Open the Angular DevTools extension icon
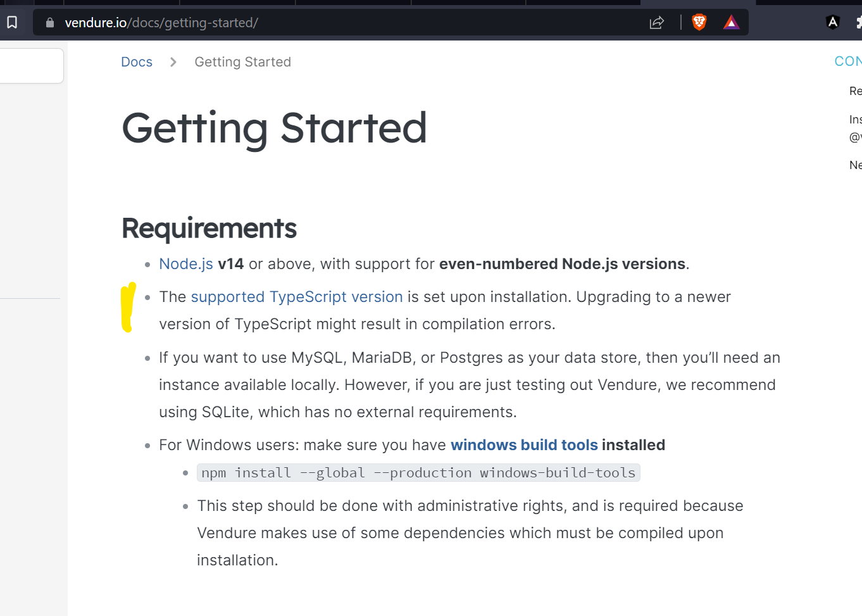Screen dimensions: 862x616 coord(833,22)
